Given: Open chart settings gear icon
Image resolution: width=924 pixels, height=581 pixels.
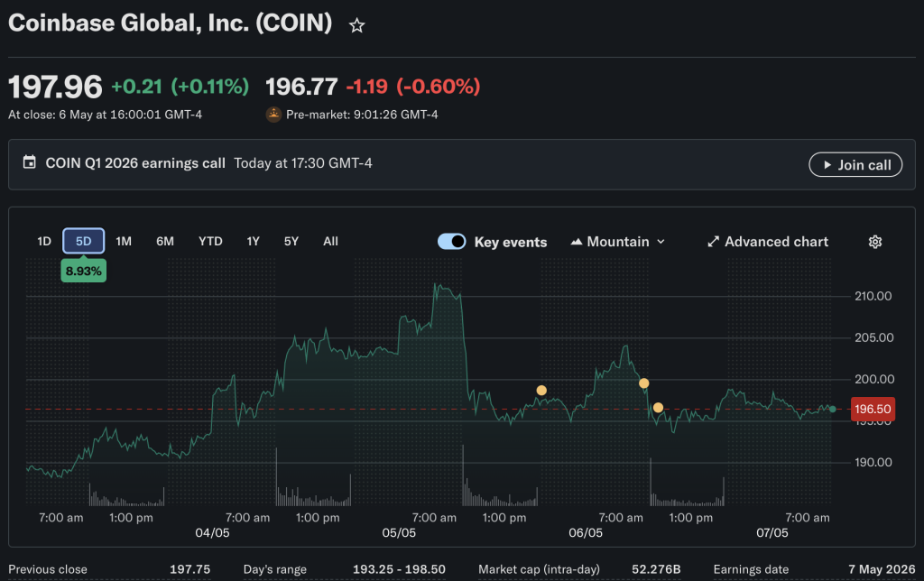Looking at the screenshot, I should 875,242.
